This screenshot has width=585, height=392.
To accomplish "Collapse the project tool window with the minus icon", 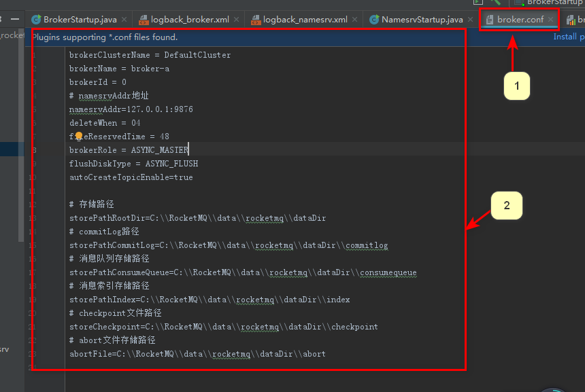I will point(15,19).
